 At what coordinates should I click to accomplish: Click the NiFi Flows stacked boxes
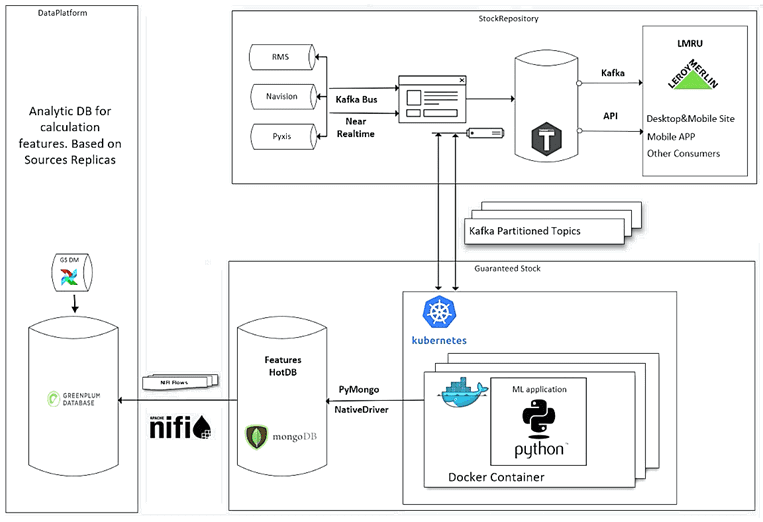[x=180, y=382]
